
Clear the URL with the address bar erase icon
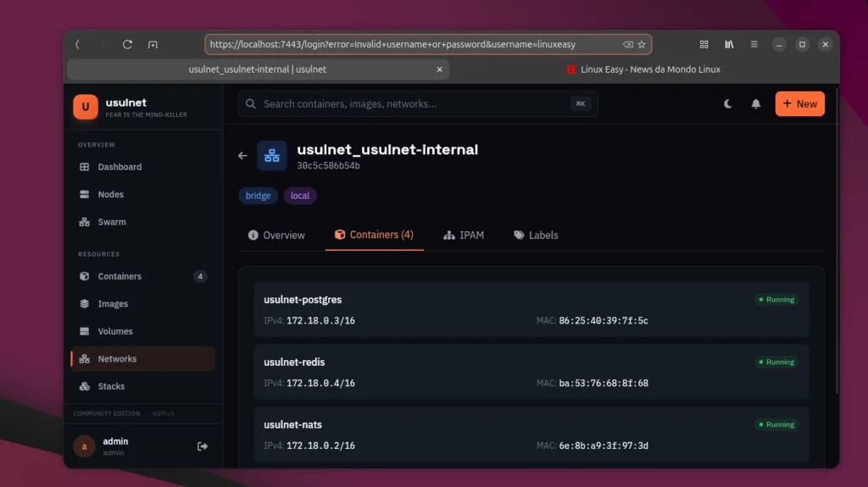(628, 44)
